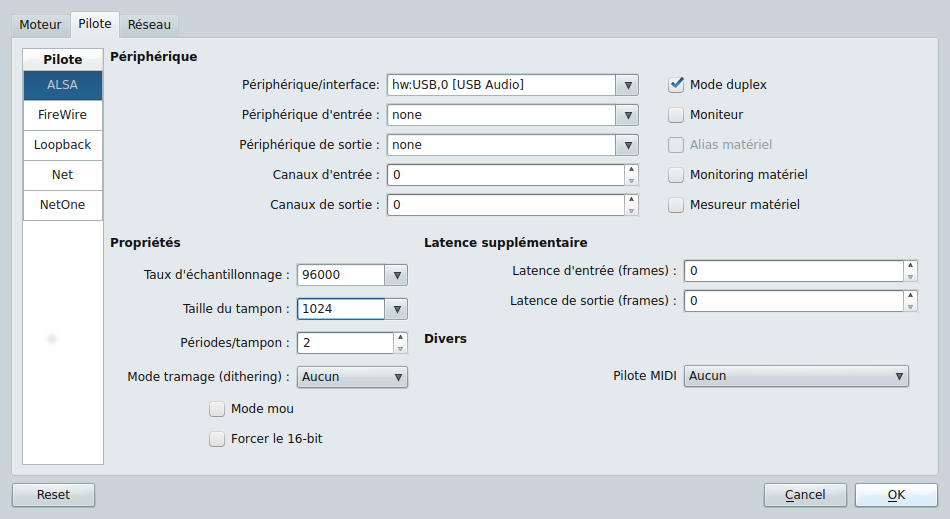Select the NetOne driver entry
The width and height of the screenshot is (950, 519).
point(62,205)
